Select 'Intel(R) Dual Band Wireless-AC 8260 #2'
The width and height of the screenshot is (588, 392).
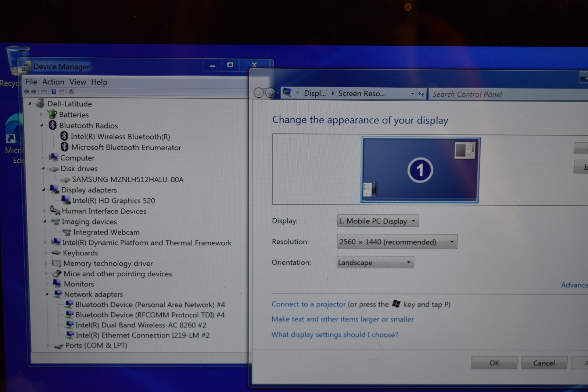pyautogui.click(x=141, y=325)
